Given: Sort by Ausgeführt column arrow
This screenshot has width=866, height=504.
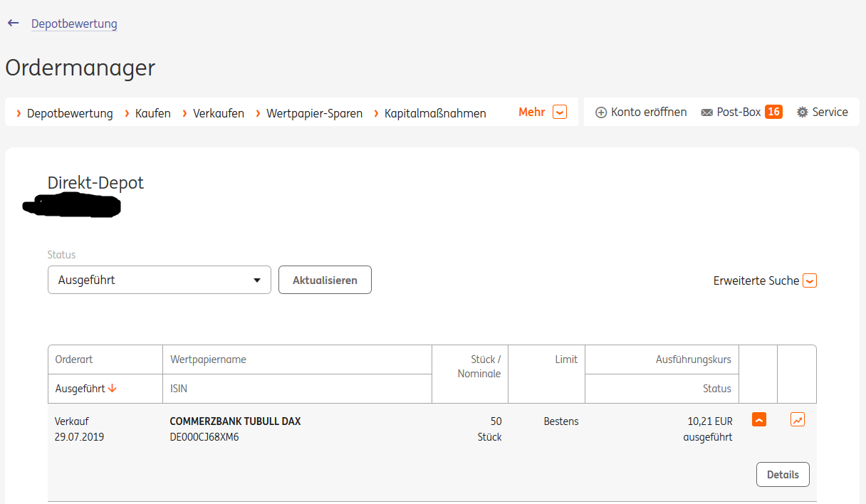Looking at the screenshot, I should point(113,389).
